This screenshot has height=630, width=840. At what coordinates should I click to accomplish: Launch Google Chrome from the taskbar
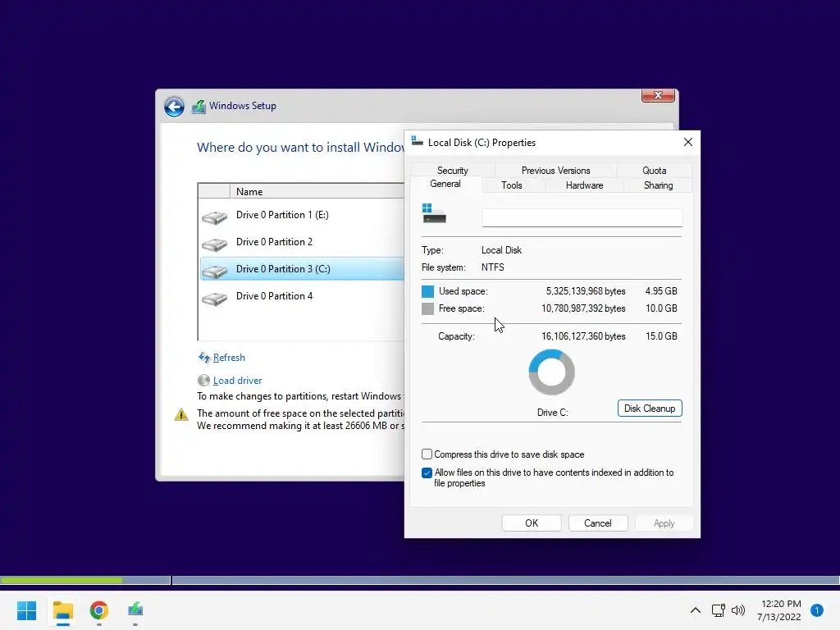(99, 610)
